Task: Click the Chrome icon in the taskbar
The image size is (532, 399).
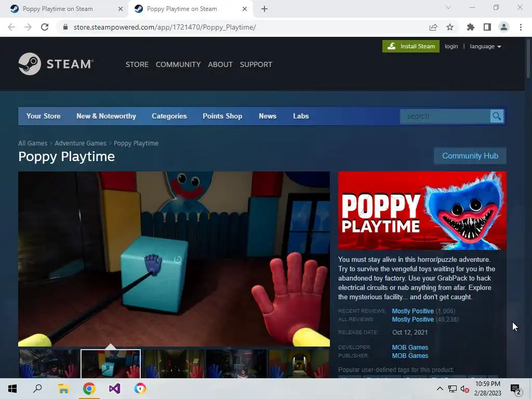Action: click(x=89, y=389)
